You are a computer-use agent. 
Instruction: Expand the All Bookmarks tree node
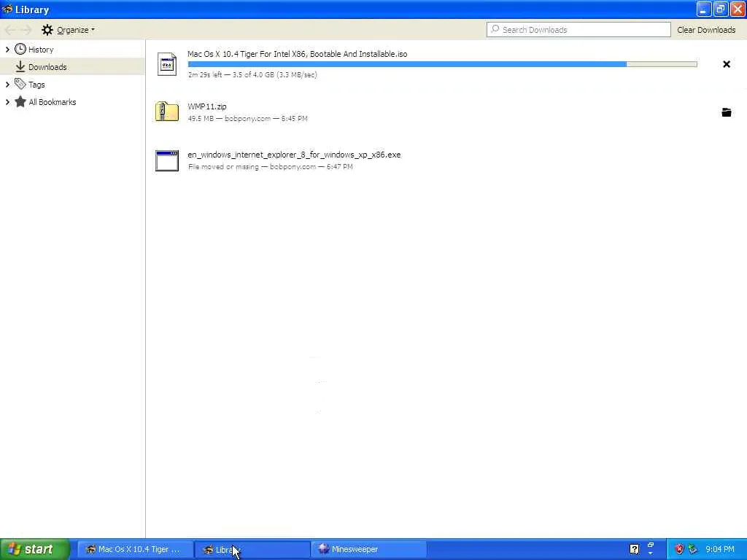7,102
